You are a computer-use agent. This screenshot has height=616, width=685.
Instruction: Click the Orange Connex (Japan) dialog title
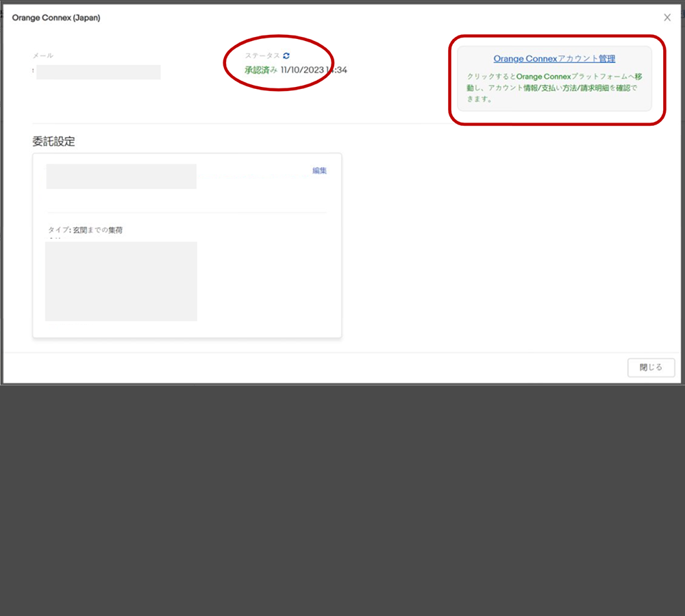[56, 18]
